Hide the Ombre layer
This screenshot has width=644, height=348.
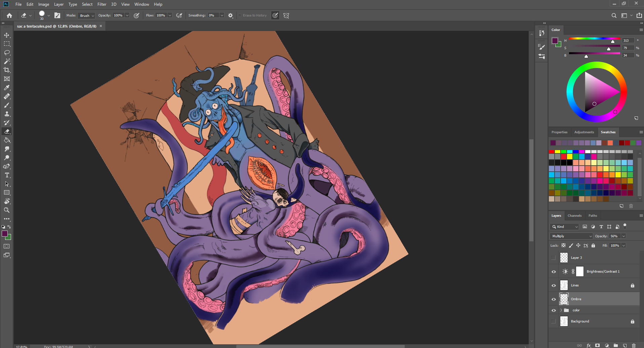pos(554,299)
